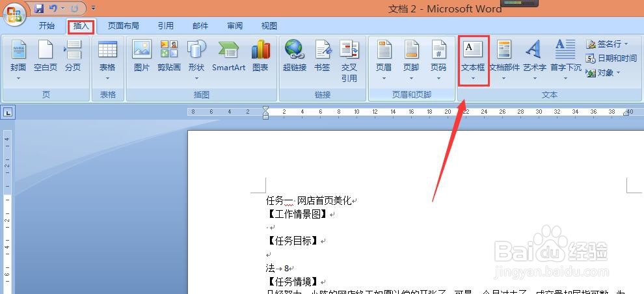
Task: Expand the arrow under 封面
Action: pos(18,78)
